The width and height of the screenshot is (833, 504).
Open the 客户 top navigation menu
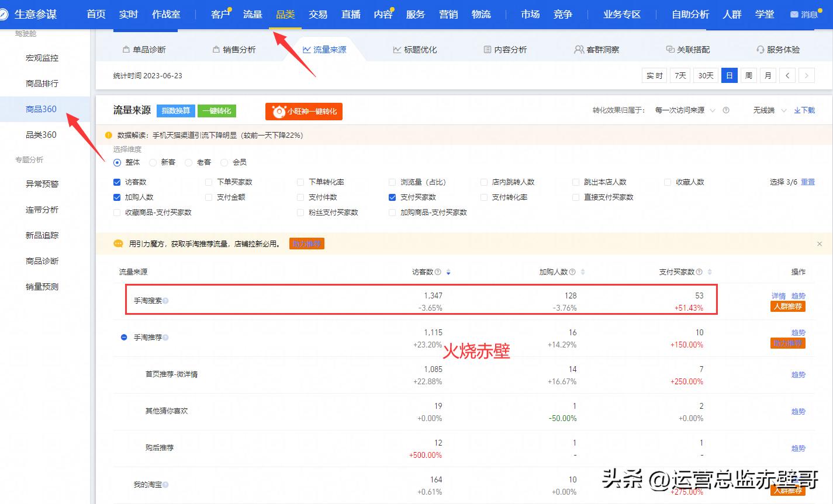click(220, 14)
